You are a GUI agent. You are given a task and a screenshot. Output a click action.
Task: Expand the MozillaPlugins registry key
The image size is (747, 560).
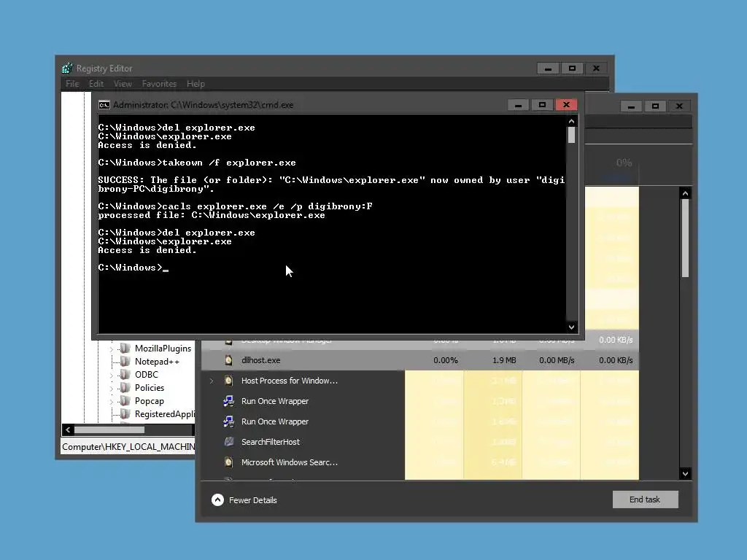(x=112, y=349)
